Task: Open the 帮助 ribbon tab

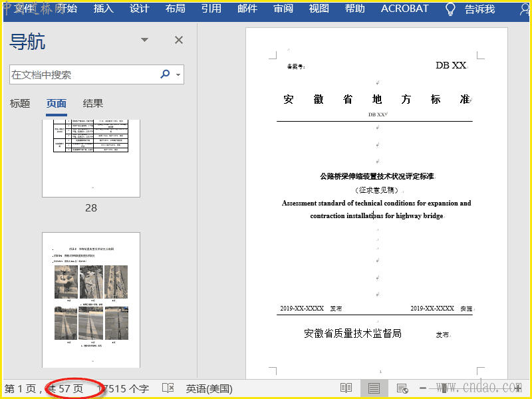Action: pyautogui.click(x=355, y=8)
